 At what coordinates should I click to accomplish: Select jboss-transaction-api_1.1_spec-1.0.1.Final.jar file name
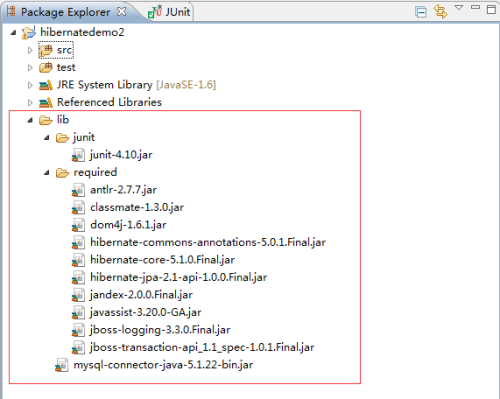pyautogui.click(x=202, y=347)
